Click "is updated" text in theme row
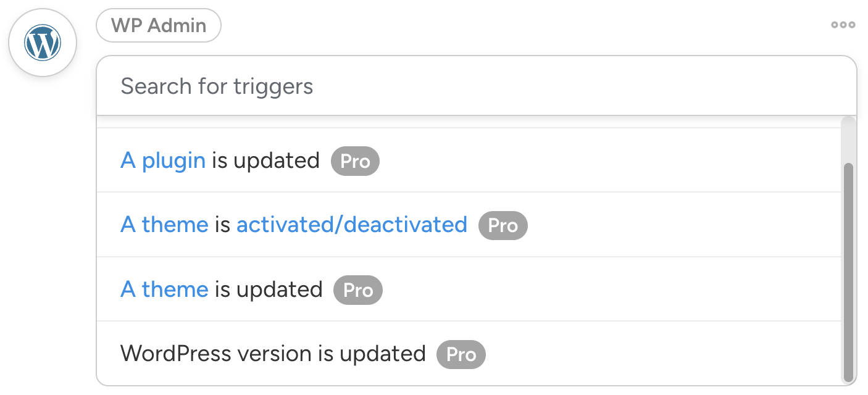Screen dimensions: 868x395 click(x=269, y=289)
